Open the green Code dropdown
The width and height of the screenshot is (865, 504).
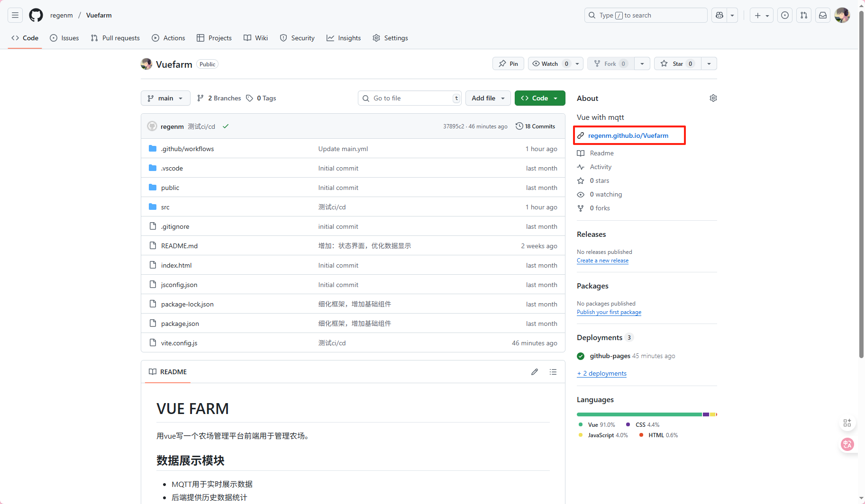click(540, 98)
